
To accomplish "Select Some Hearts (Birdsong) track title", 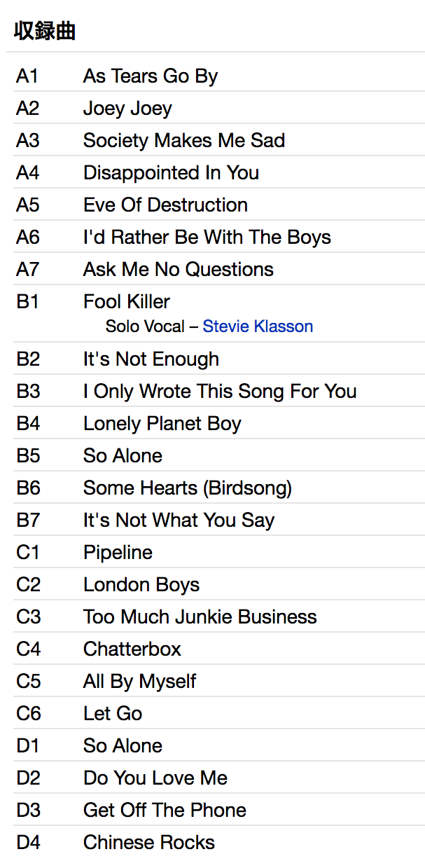I will (x=188, y=488).
